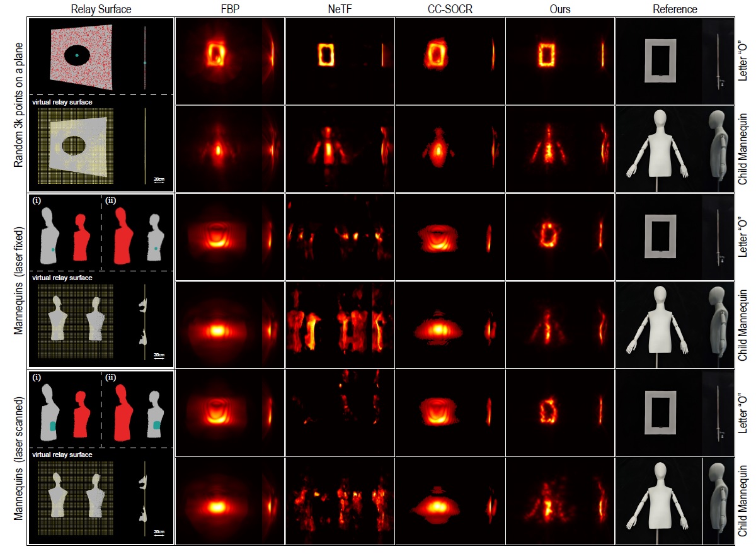Select FBP Letter O image, laser fixed group
The width and height of the screenshot is (756, 554).
[x=229, y=237]
